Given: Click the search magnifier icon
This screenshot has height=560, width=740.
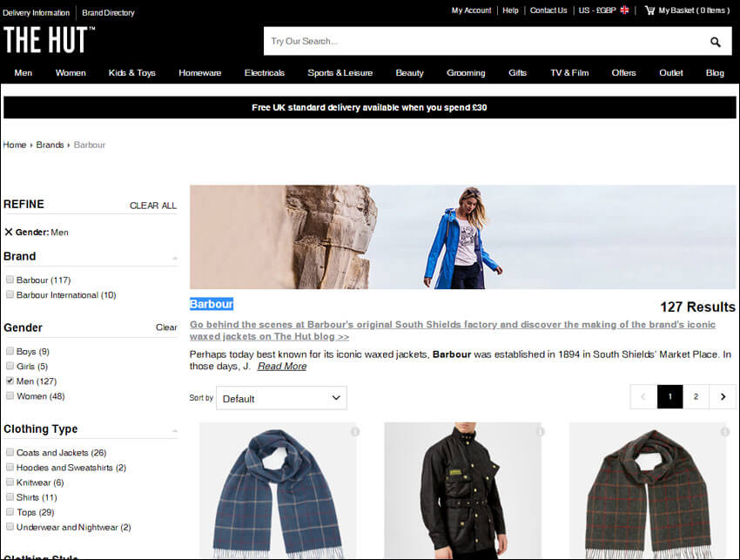Looking at the screenshot, I should pyautogui.click(x=716, y=42).
